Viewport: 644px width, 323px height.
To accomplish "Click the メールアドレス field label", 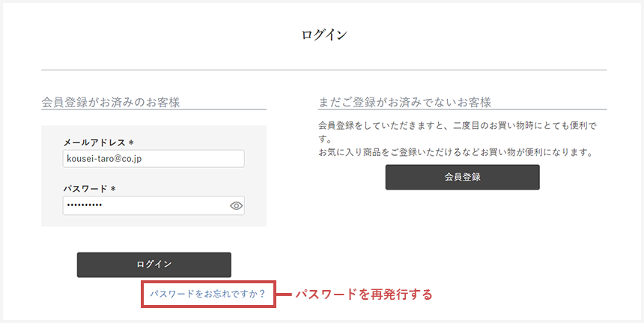I will (x=94, y=142).
